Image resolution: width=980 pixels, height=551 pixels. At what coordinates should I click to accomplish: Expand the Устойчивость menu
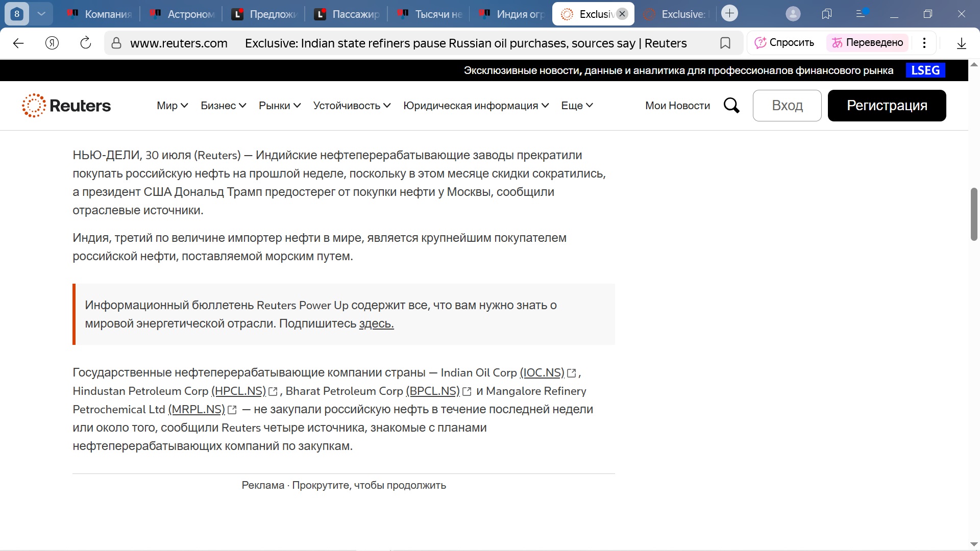tap(352, 106)
